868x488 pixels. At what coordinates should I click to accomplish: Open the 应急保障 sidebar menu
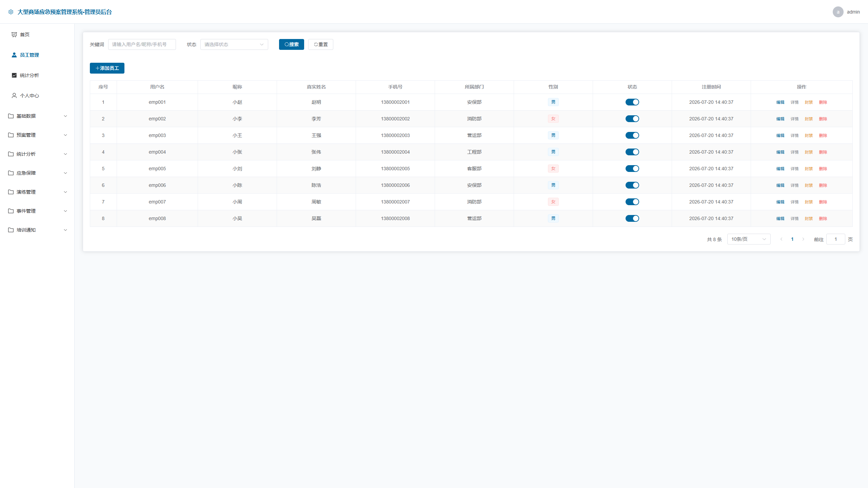pyautogui.click(x=37, y=173)
